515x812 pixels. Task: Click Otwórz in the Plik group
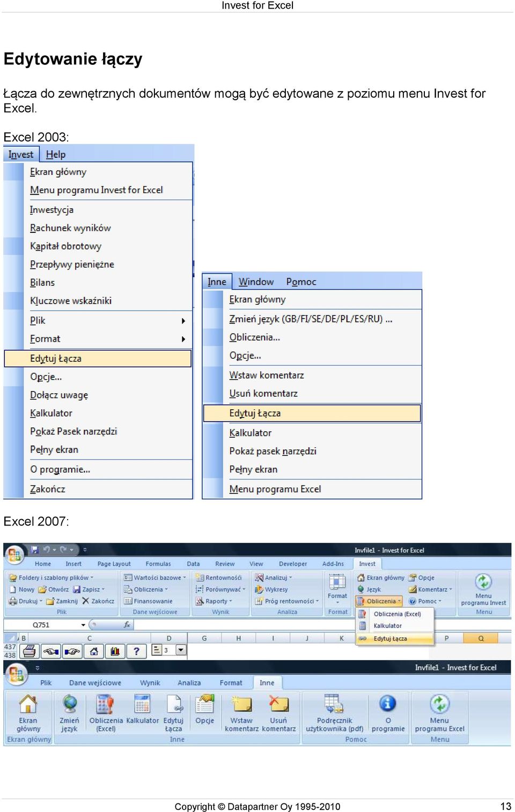[x=54, y=589]
